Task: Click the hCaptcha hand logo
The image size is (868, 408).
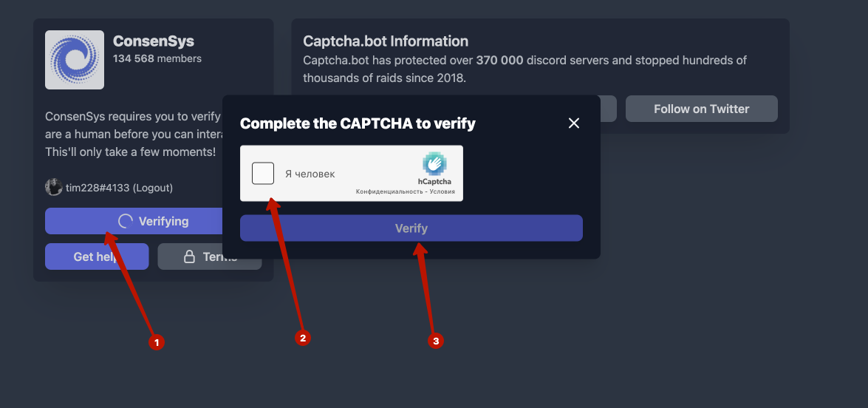Action: tap(434, 163)
